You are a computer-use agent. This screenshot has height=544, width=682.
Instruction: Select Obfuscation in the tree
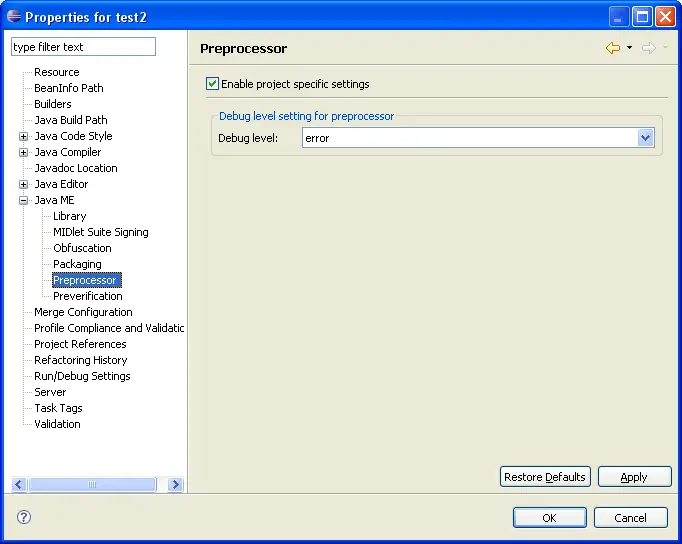coord(82,248)
